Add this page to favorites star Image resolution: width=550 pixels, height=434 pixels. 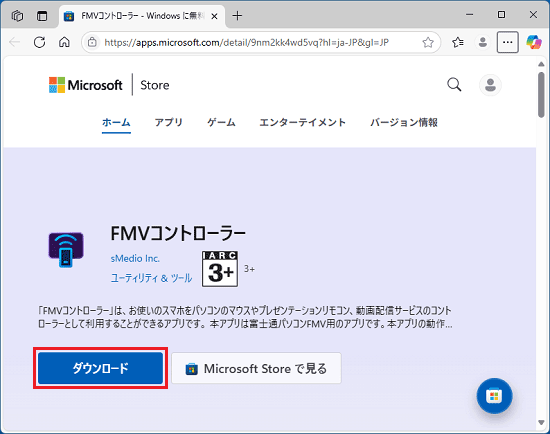click(428, 42)
